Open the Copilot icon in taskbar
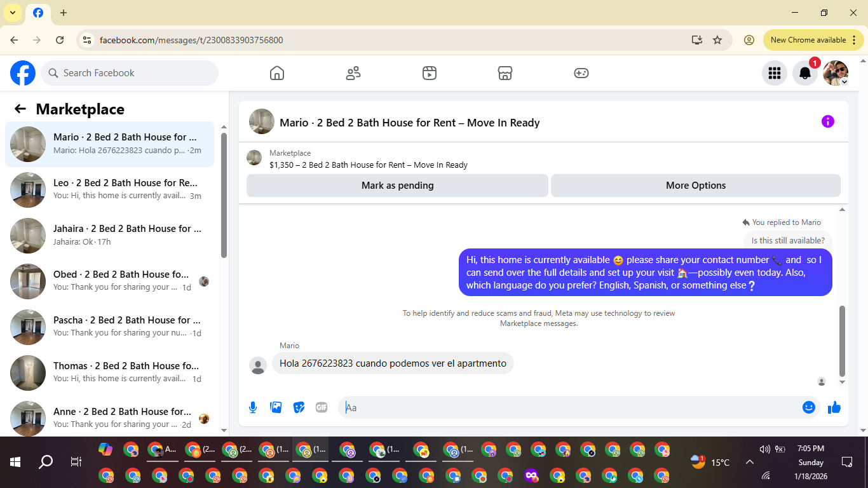 point(105,450)
